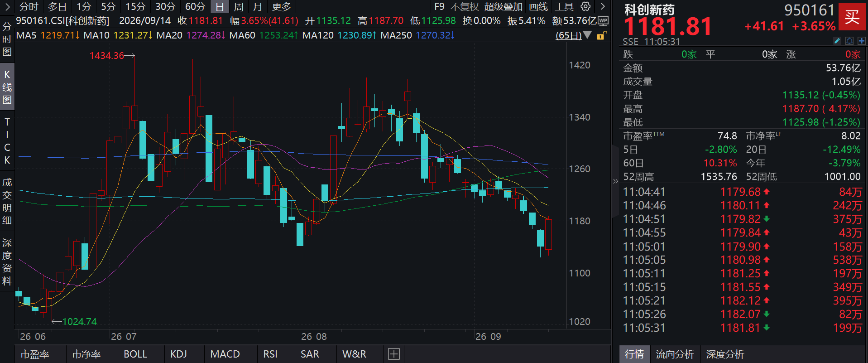868x363 pixels.
Task: Click the 市盈率 value 74.8
Action: click(x=727, y=136)
